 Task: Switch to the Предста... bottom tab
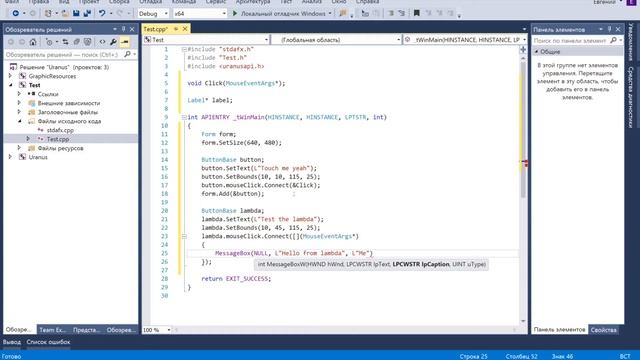(86, 330)
